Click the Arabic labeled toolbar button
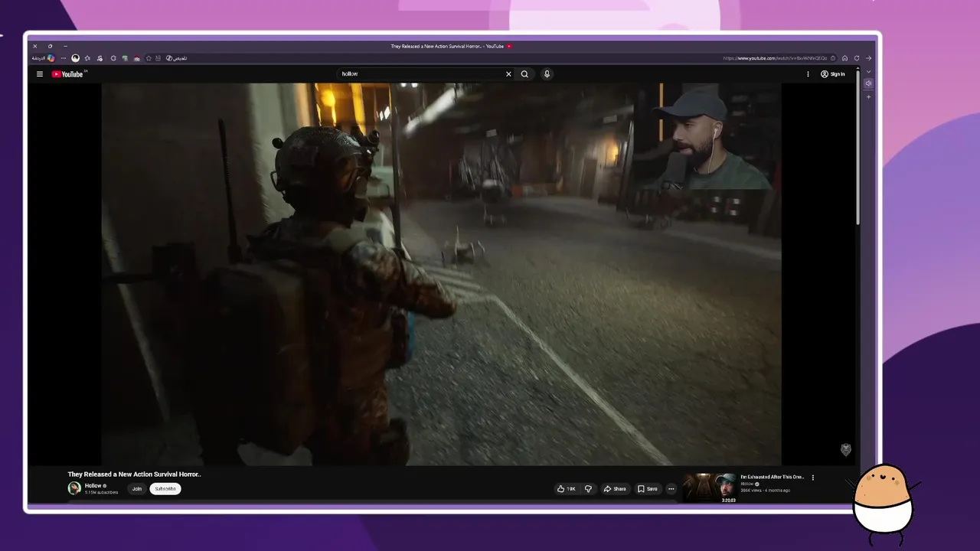Screen dimensions: 980x551 [x=177, y=58]
